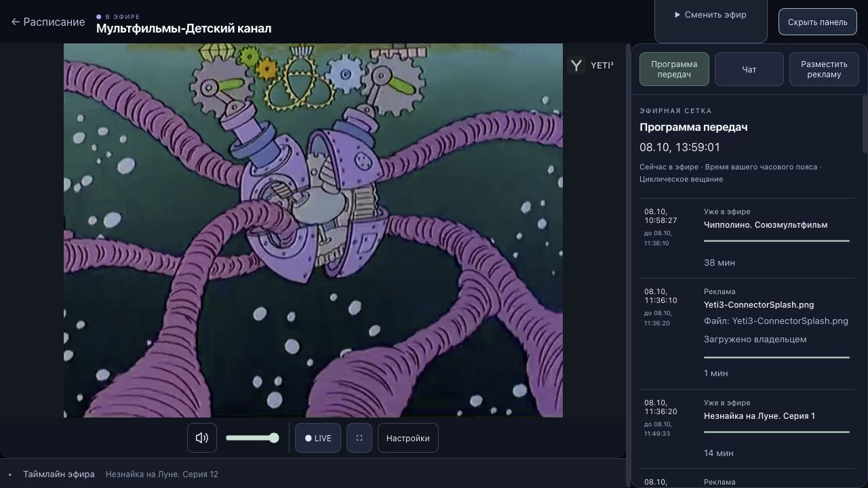Open the Настройки player settings
The height and width of the screenshot is (488, 868).
click(408, 438)
